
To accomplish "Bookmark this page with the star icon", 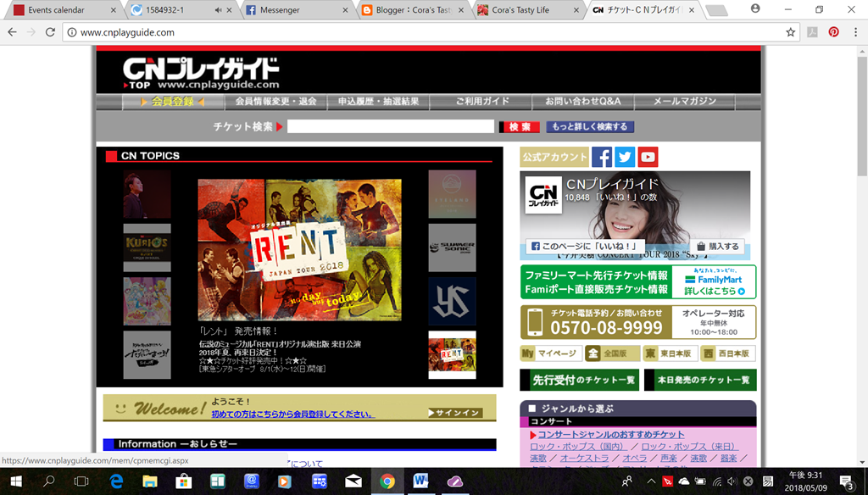I will click(791, 32).
